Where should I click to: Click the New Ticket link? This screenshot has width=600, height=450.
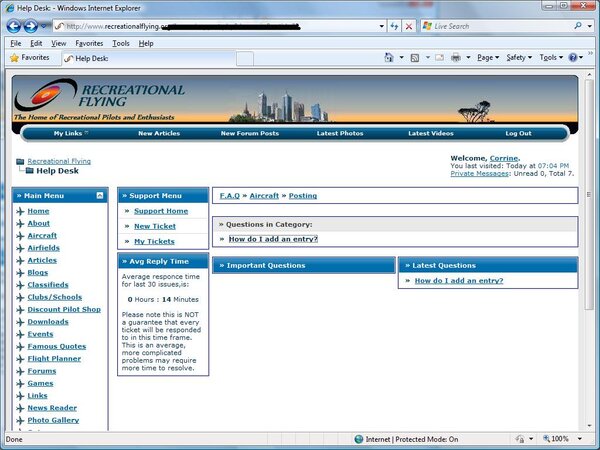(x=154, y=226)
